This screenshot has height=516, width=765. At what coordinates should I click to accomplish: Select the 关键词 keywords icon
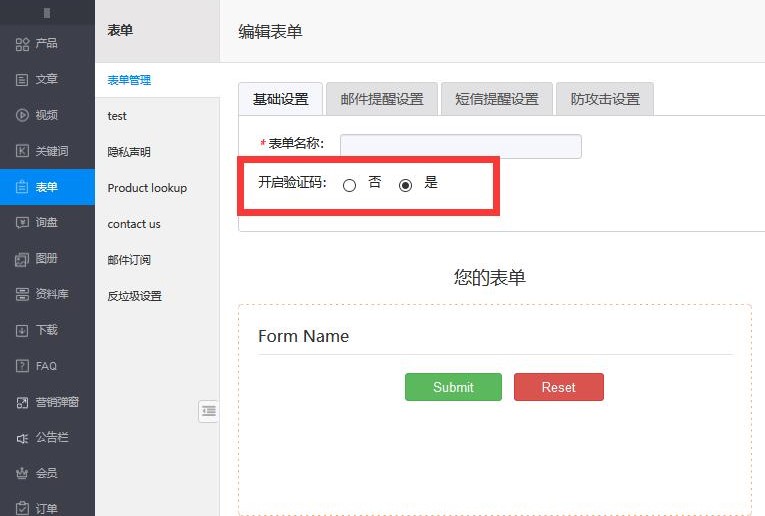click(x=22, y=151)
